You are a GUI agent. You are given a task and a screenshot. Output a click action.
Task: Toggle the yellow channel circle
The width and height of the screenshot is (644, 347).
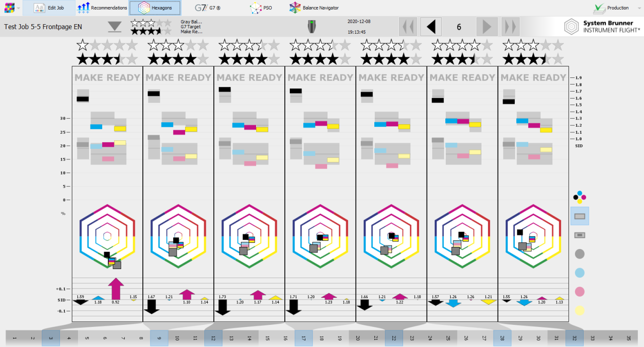tap(579, 311)
